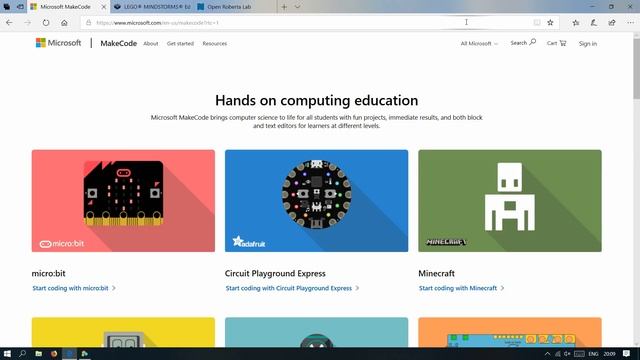Screen dimensions: 640x360
Task: Switch to Open Roberta Lab tab
Action: [234, 7]
